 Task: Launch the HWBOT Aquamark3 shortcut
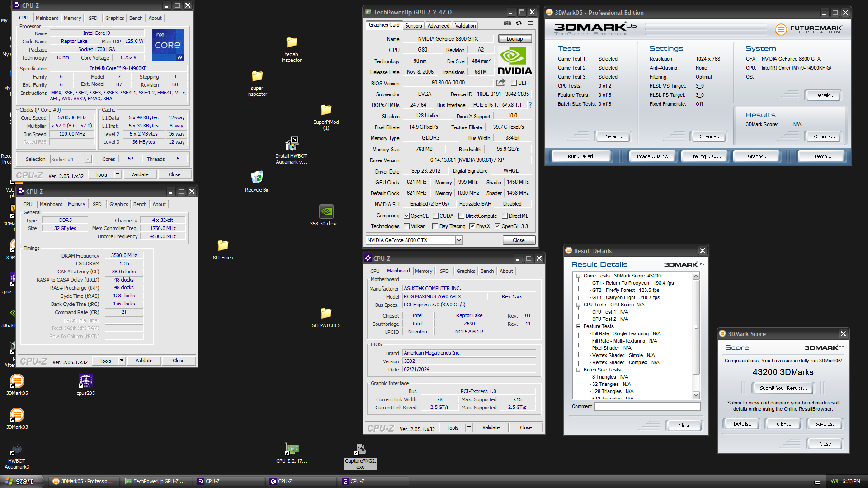coord(17,456)
